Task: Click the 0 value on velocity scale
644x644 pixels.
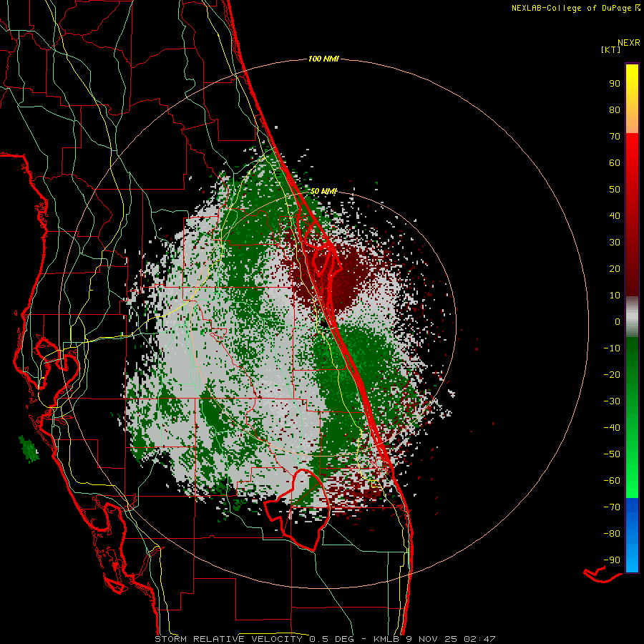Action: [618, 321]
